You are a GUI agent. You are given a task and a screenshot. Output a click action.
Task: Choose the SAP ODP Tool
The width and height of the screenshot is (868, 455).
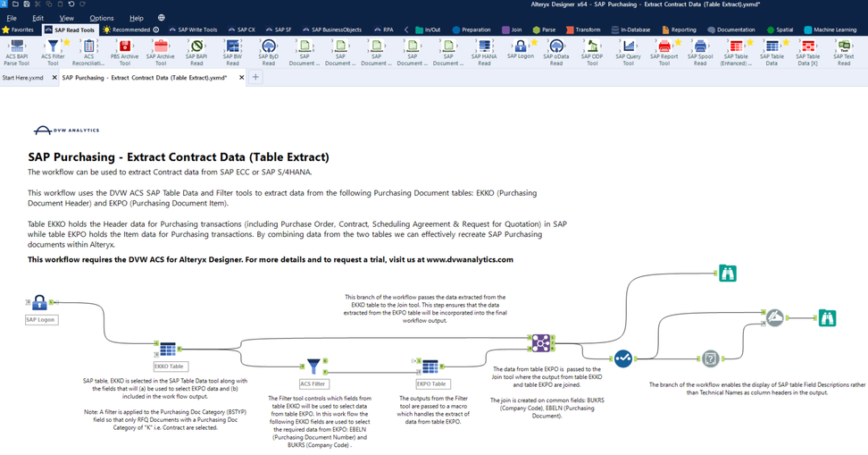(592, 53)
